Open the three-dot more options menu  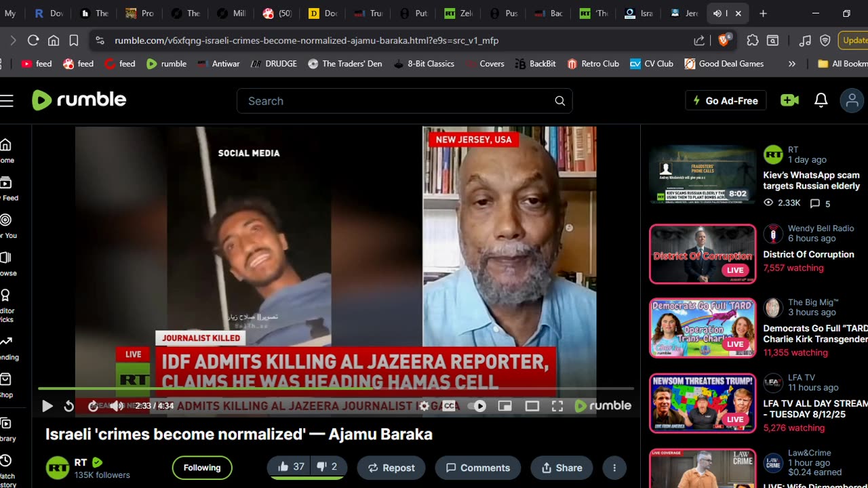(614, 468)
